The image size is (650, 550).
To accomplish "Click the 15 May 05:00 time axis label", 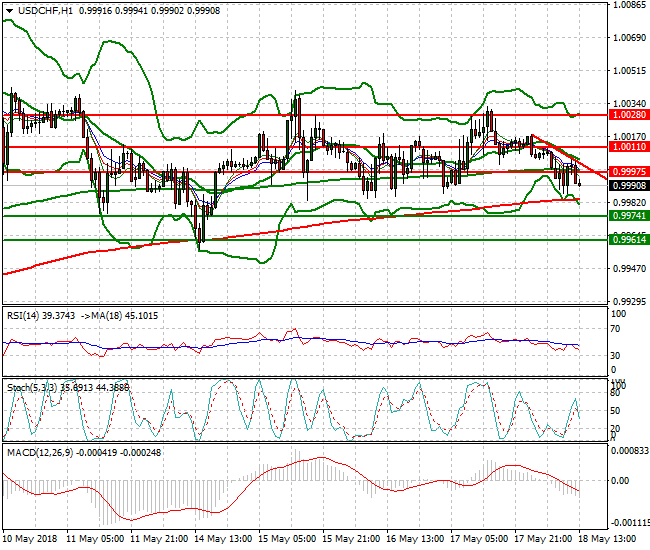I will pyautogui.click(x=287, y=539).
